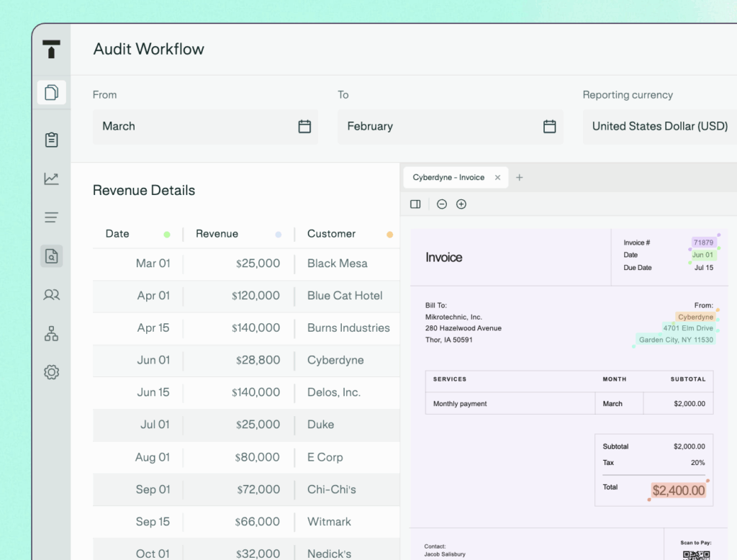This screenshot has width=737, height=560.
Task: Open the From date calendar picker
Action: [304, 127]
